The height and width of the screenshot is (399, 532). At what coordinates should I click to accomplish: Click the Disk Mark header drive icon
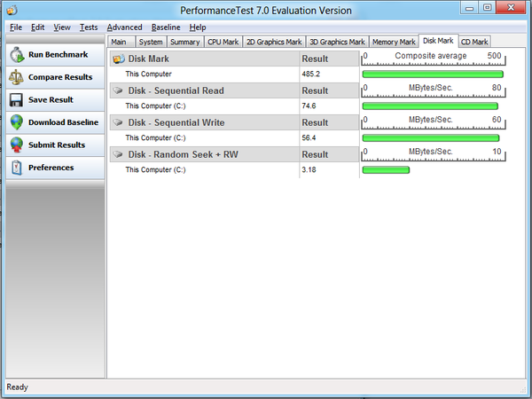118,59
